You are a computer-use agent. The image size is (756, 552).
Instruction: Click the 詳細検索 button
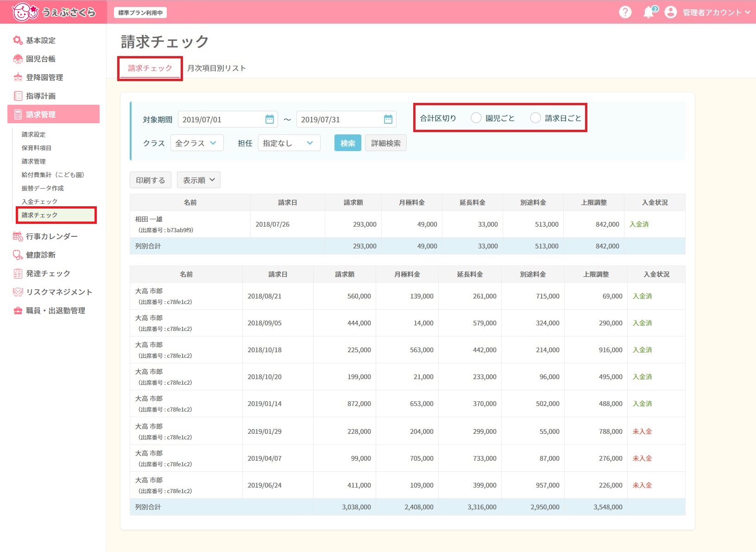click(x=386, y=143)
